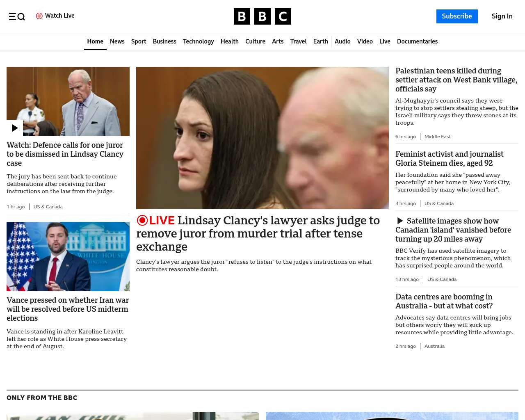This screenshot has width=525, height=420.
Task: Click play icon beside Satellite images headline
Action: 400,221
